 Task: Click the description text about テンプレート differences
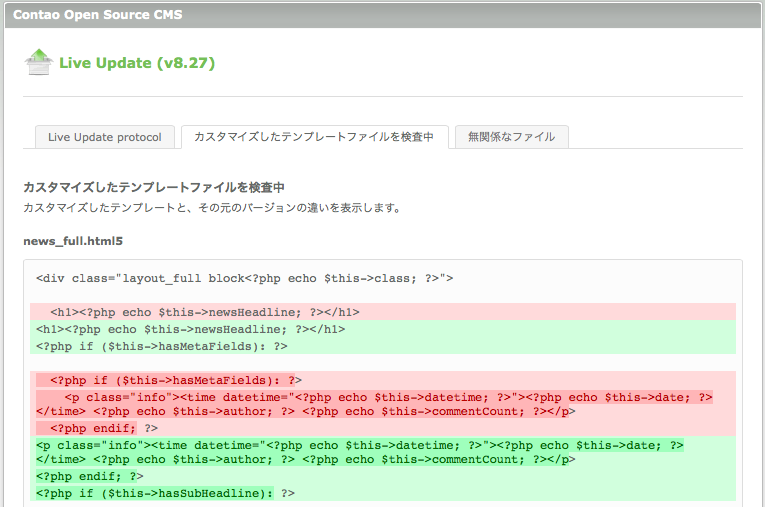(212, 208)
